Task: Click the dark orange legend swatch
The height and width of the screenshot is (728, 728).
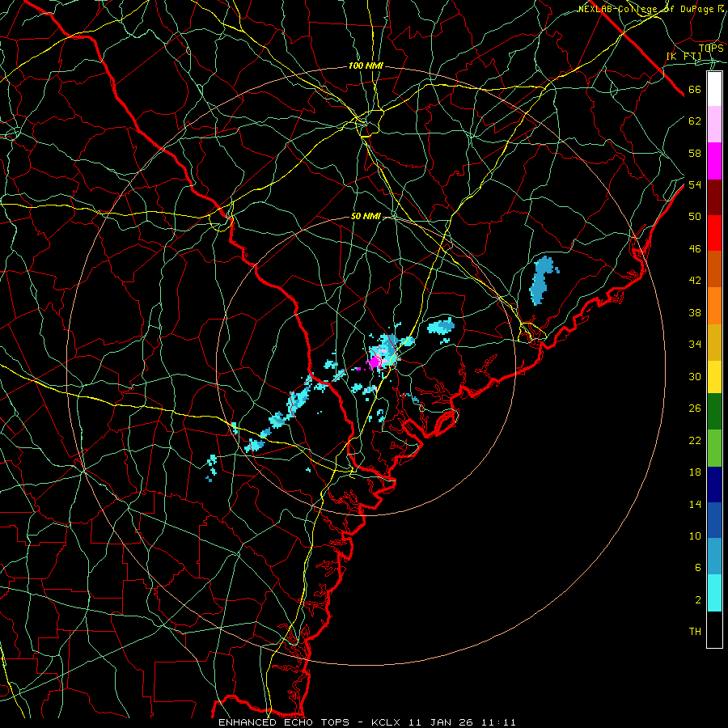Action: 714,269
